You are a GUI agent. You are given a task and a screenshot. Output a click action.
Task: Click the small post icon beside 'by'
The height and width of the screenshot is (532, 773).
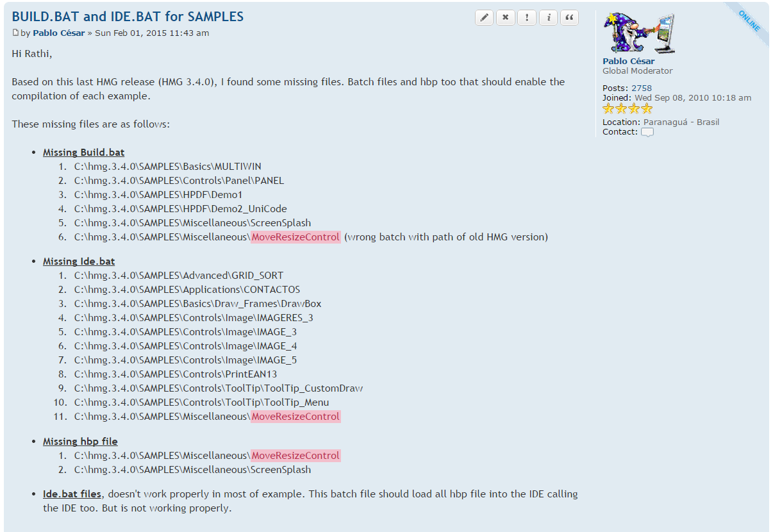16,33
